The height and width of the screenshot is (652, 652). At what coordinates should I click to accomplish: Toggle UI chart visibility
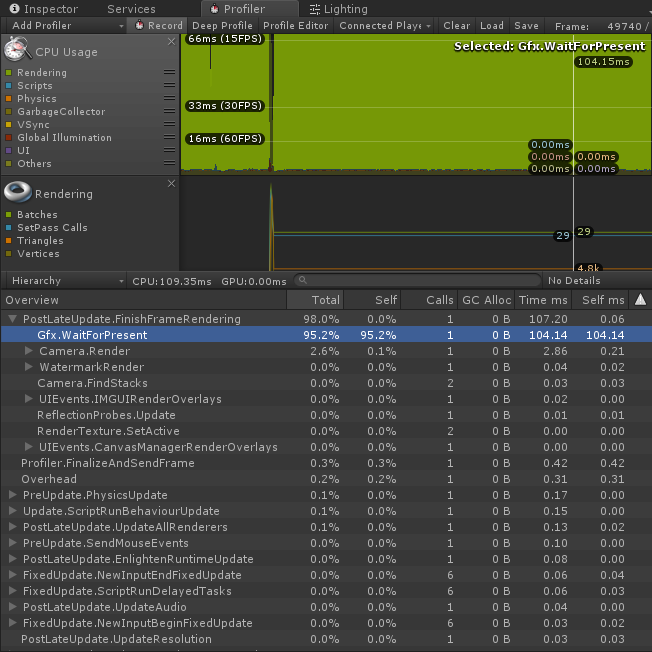point(8,151)
